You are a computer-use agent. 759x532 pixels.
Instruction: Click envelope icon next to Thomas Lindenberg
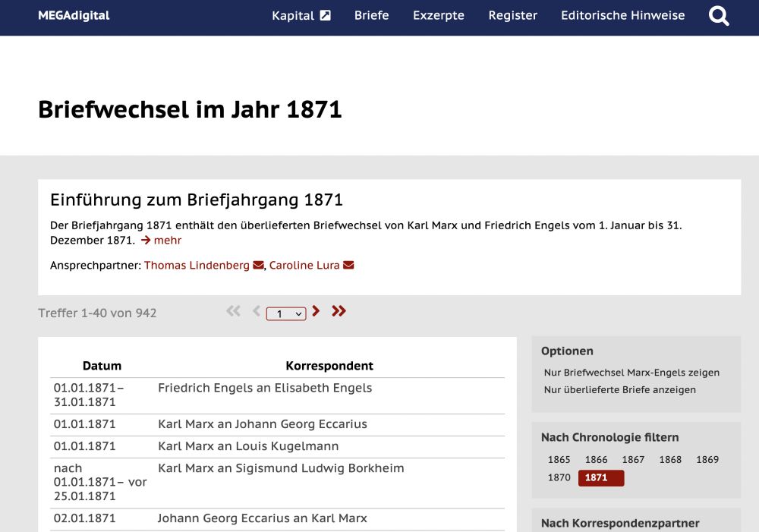[259, 266]
